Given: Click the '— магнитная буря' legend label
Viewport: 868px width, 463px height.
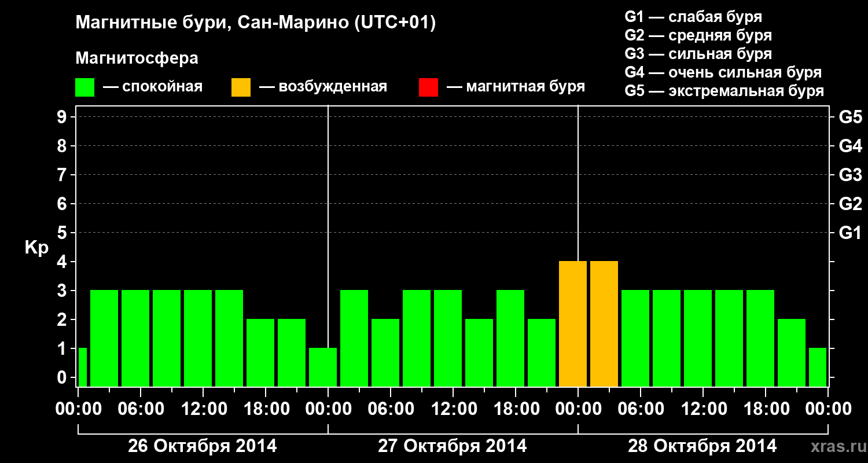Looking at the screenshot, I should (x=516, y=87).
